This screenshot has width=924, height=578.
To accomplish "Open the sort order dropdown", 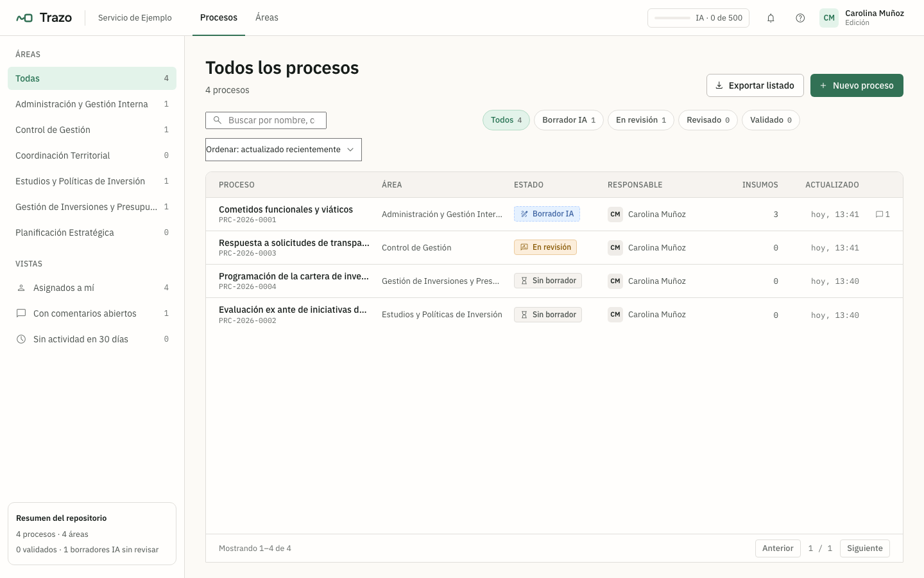I will [x=284, y=150].
